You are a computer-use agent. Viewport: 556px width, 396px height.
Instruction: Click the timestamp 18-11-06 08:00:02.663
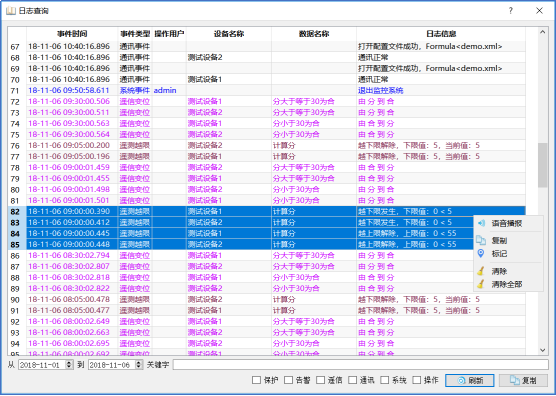tap(69, 332)
